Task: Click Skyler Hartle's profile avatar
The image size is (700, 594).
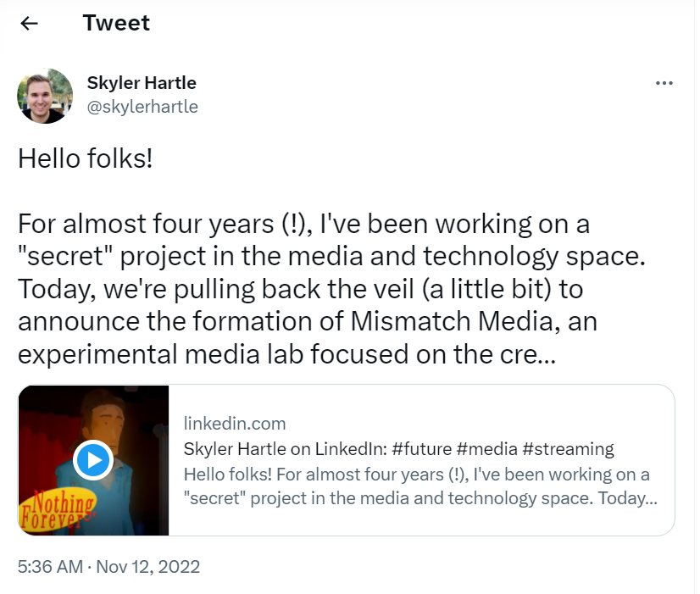Action: coord(45,96)
